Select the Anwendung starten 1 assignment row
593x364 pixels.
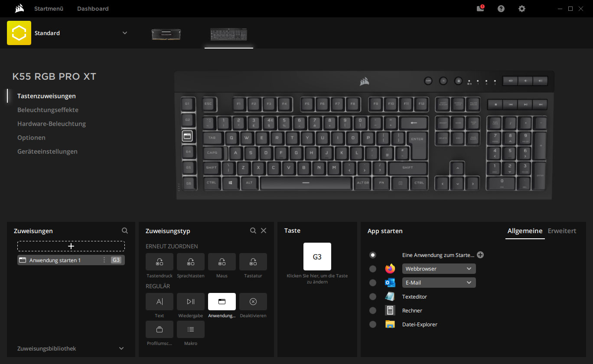(x=71, y=260)
